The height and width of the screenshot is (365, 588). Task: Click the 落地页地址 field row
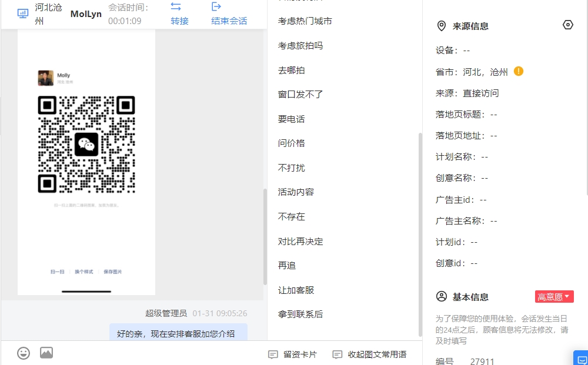click(466, 136)
